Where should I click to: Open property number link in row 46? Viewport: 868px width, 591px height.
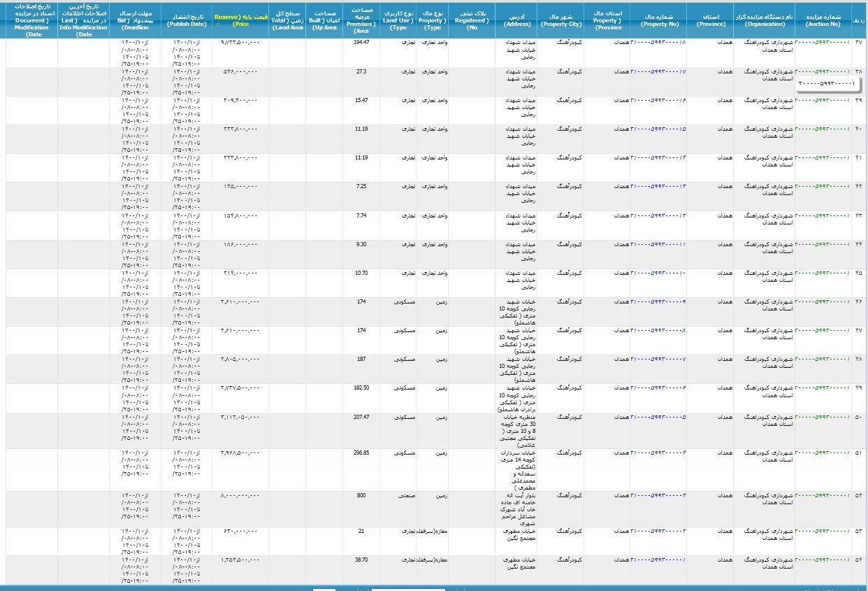click(x=658, y=301)
